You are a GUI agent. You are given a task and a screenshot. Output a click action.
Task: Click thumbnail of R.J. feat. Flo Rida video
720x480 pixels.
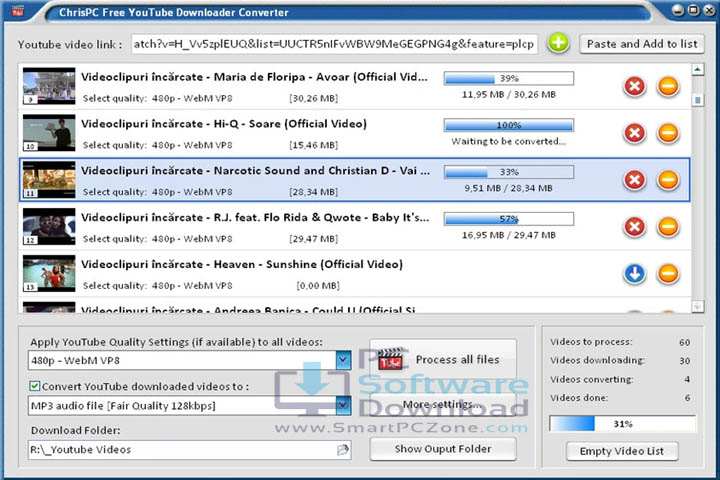(49, 226)
